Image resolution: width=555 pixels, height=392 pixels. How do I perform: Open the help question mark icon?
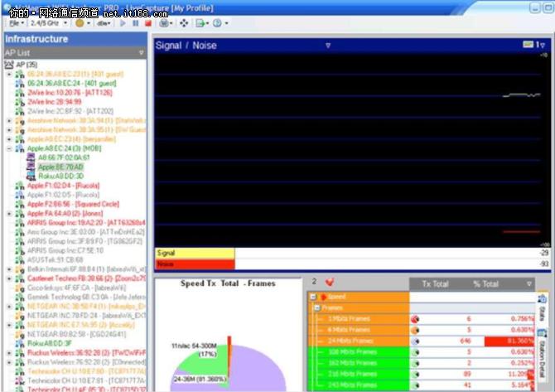(217, 23)
